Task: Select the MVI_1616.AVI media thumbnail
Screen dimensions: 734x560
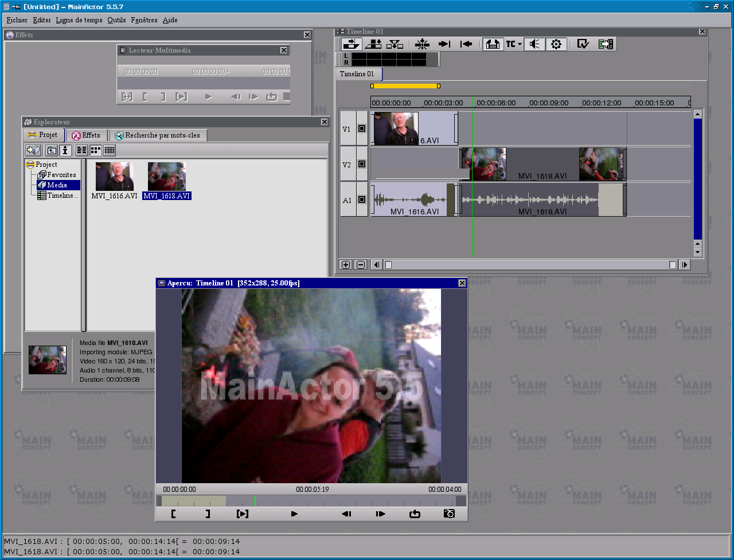Action: pos(115,177)
